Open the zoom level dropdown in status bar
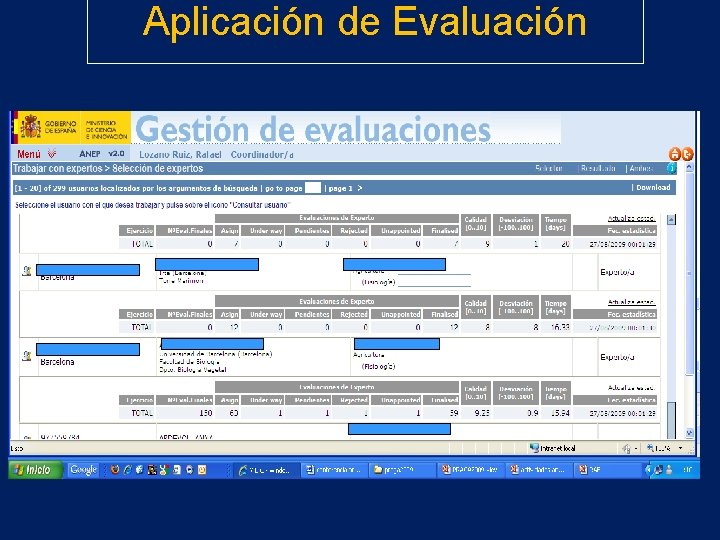The width and height of the screenshot is (720, 540). (681, 448)
